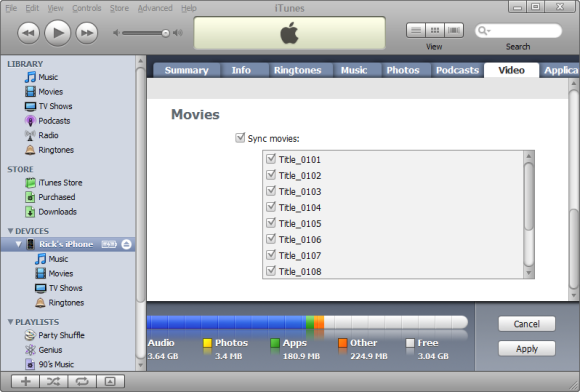Show artwork viewer button
This screenshot has width=580, height=392.
point(110,381)
